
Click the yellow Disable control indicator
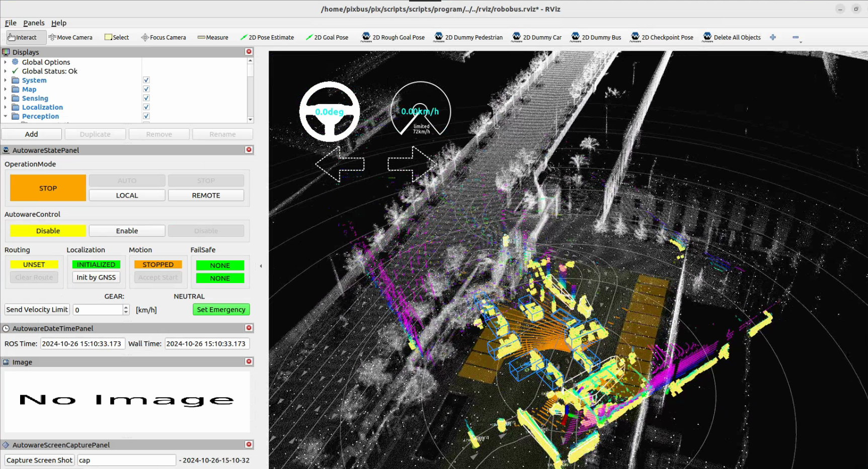pos(48,231)
